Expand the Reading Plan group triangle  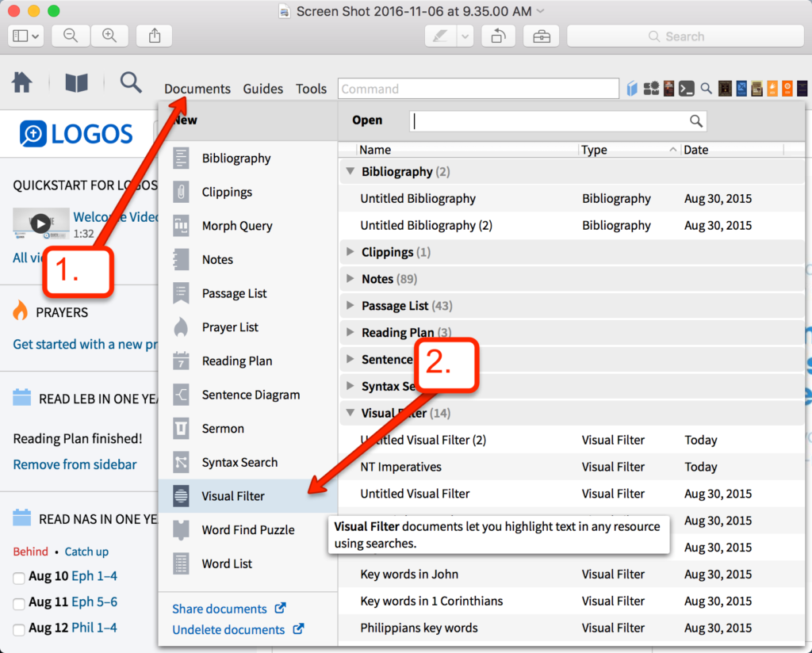pyautogui.click(x=350, y=332)
